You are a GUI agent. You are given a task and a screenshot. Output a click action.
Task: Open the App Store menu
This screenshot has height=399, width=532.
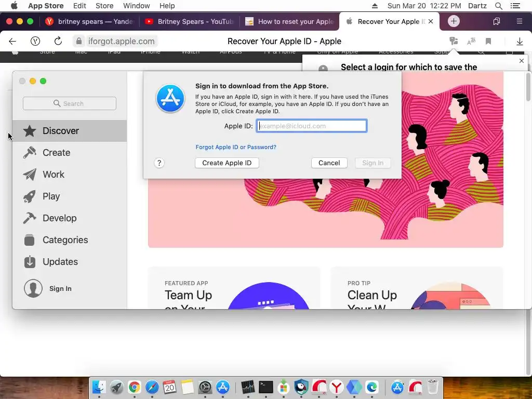click(x=46, y=6)
